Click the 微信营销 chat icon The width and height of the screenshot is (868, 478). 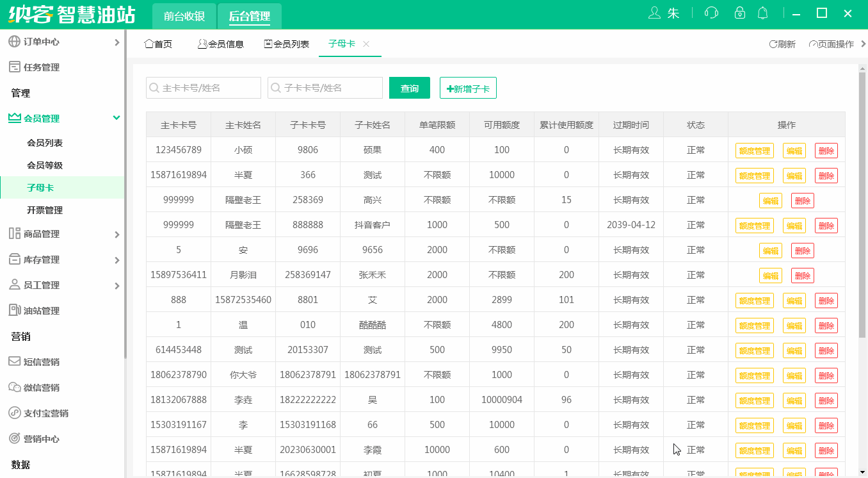pos(14,387)
